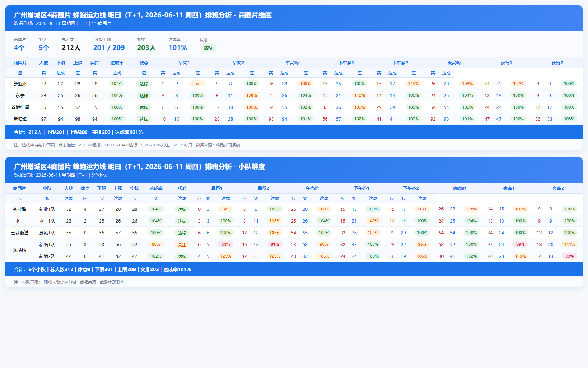
Task: Click the 新塘1队 team row
Action: click(309, 244)
